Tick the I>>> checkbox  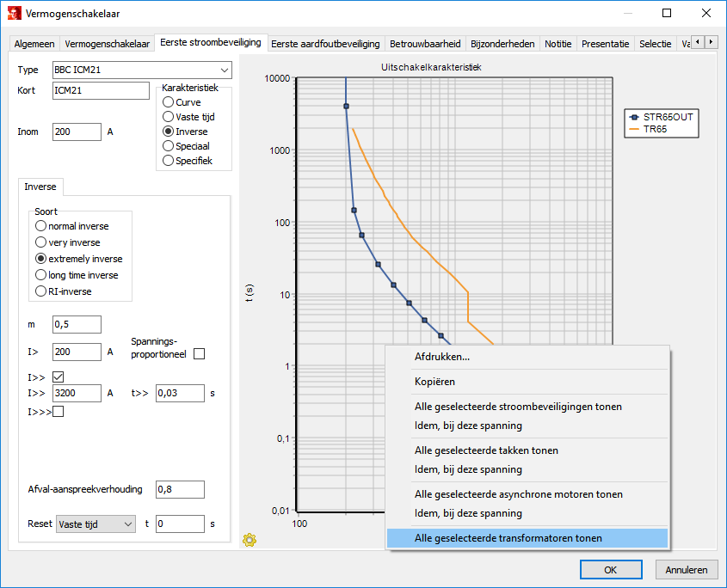pyautogui.click(x=59, y=412)
